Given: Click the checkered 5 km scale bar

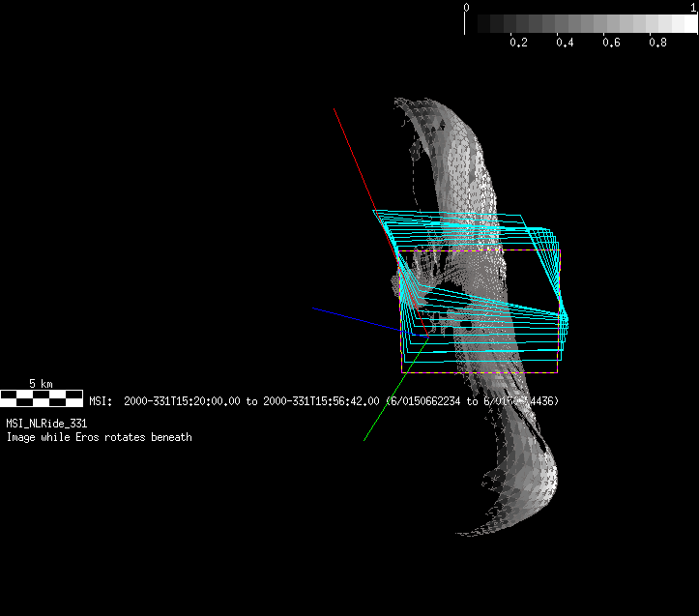Looking at the screenshot, I should pos(41,397).
